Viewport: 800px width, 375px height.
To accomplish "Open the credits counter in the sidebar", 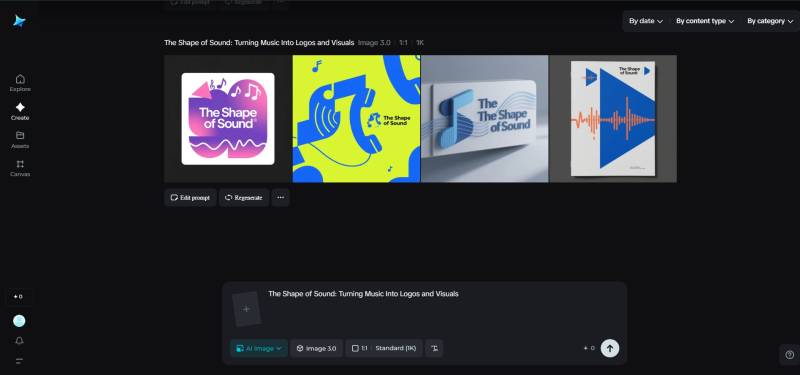I will [x=18, y=296].
